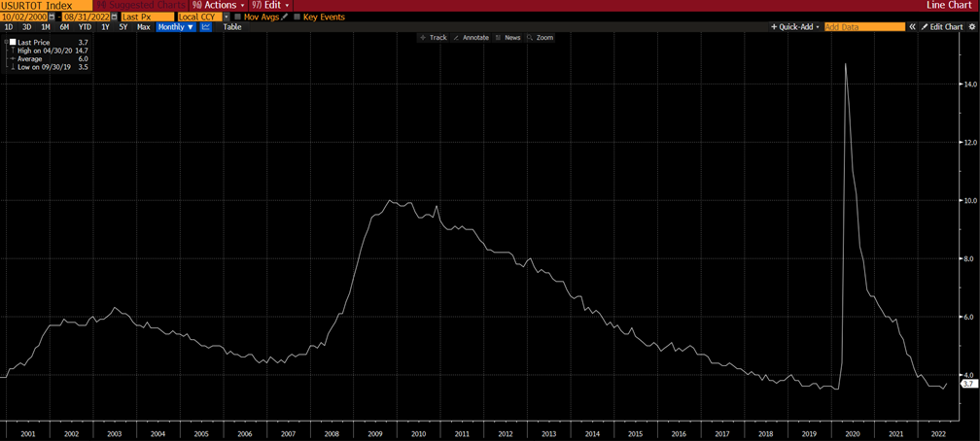Click the 2015 x-axis year label
The height and width of the screenshot is (441, 980).
click(x=635, y=433)
